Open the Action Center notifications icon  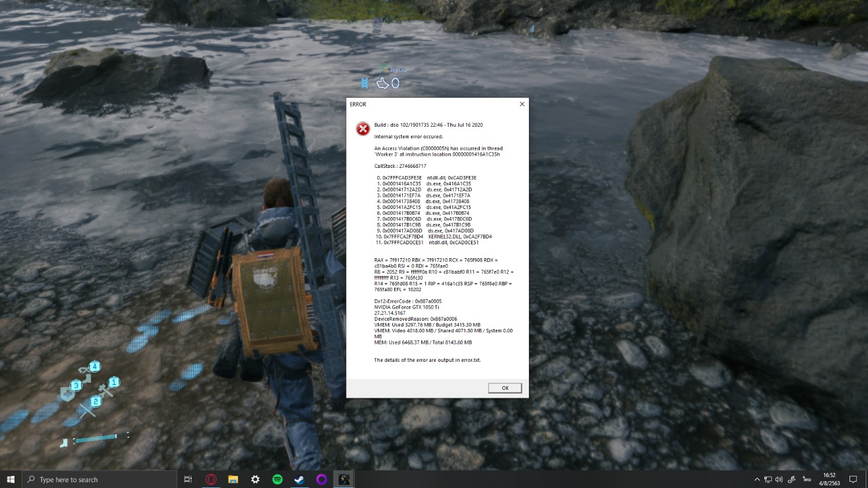click(853, 479)
